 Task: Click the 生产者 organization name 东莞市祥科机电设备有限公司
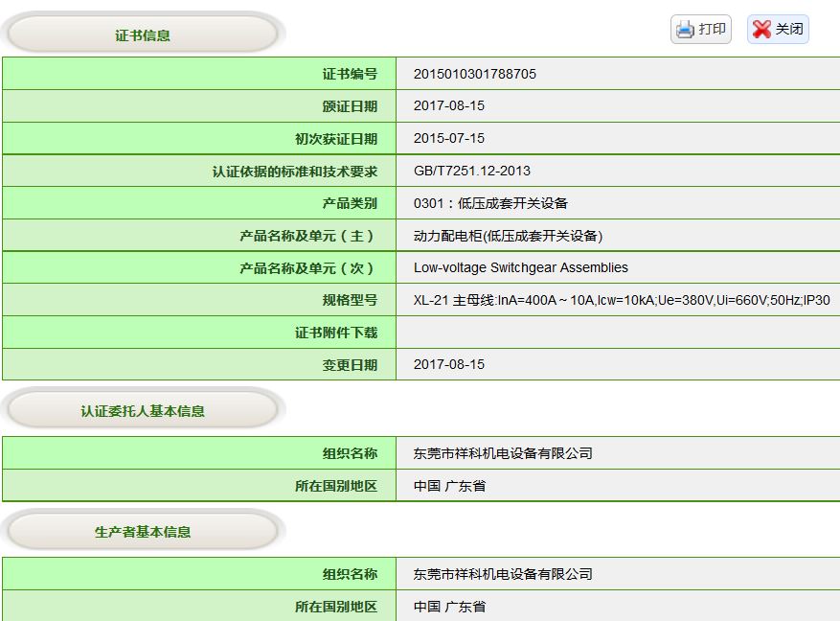pos(503,574)
